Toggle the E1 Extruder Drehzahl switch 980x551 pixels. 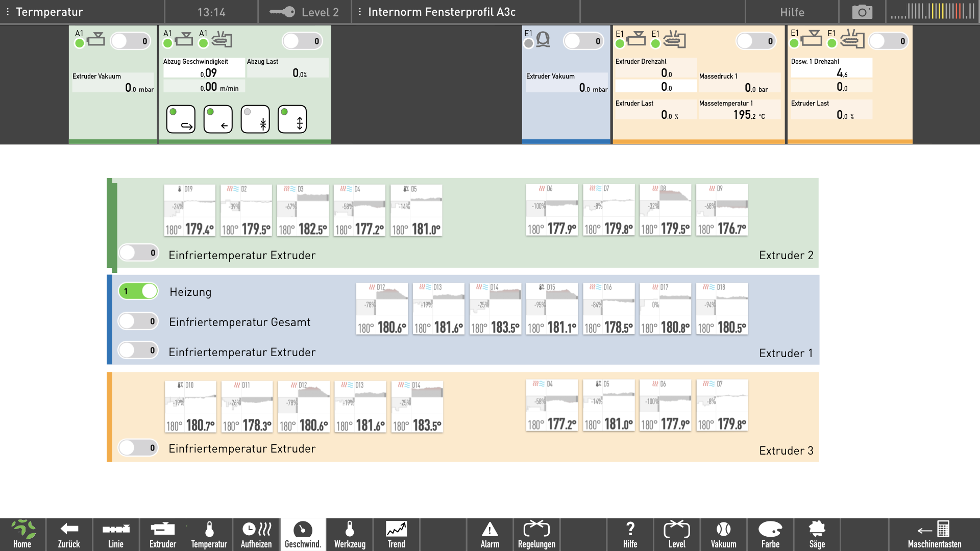[x=756, y=41]
